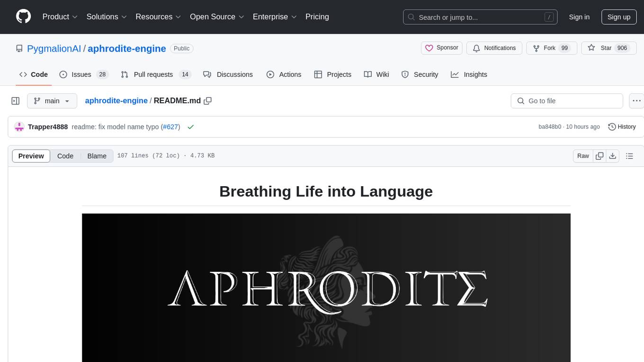Open commit ba848b0
The height and width of the screenshot is (362, 644).
pos(550,127)
